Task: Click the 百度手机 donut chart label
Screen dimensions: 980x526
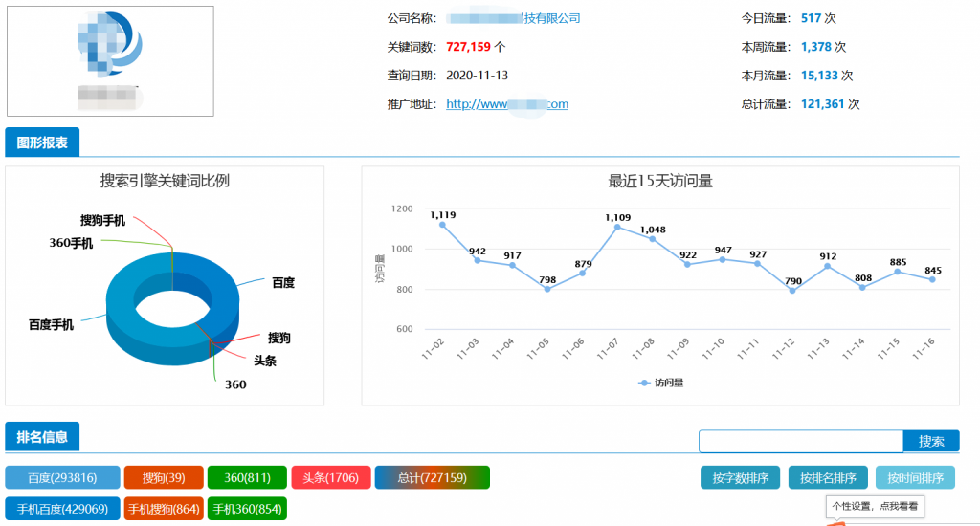Action: tap(52, 325)
